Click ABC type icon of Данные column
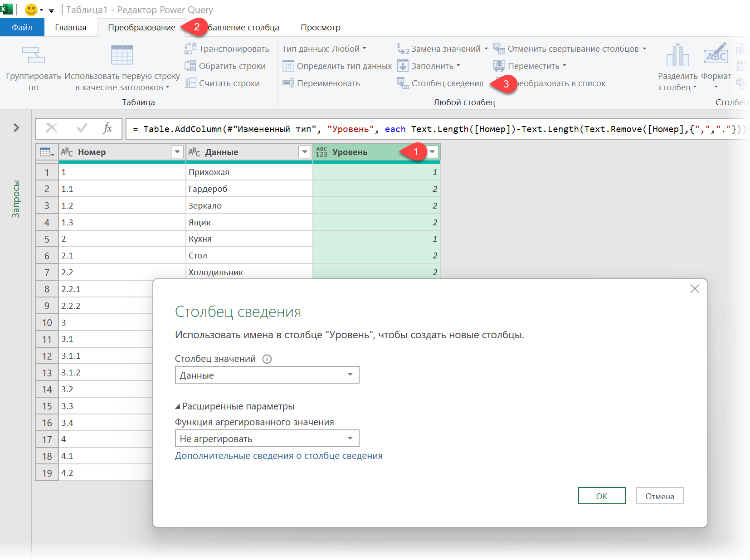This screenshot has width=750, height=560. (194, 152)
